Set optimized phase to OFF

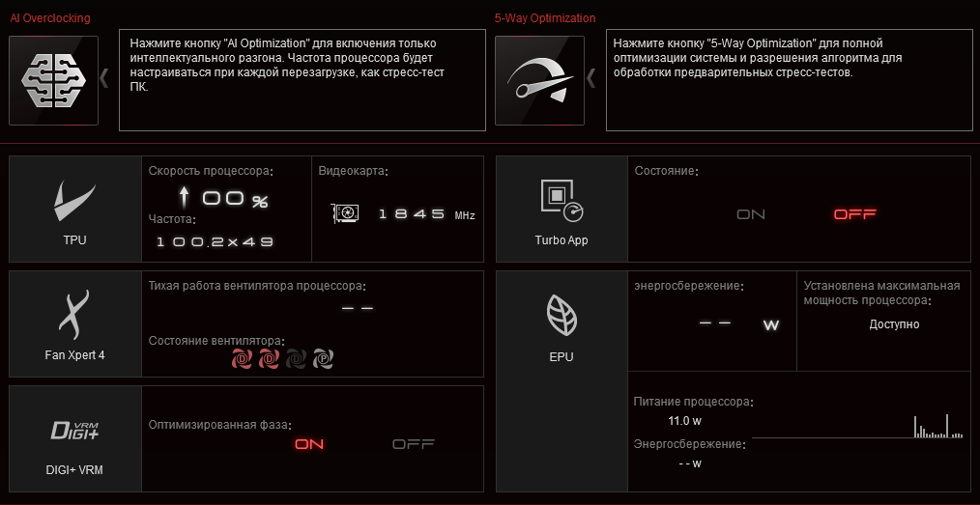413,444
